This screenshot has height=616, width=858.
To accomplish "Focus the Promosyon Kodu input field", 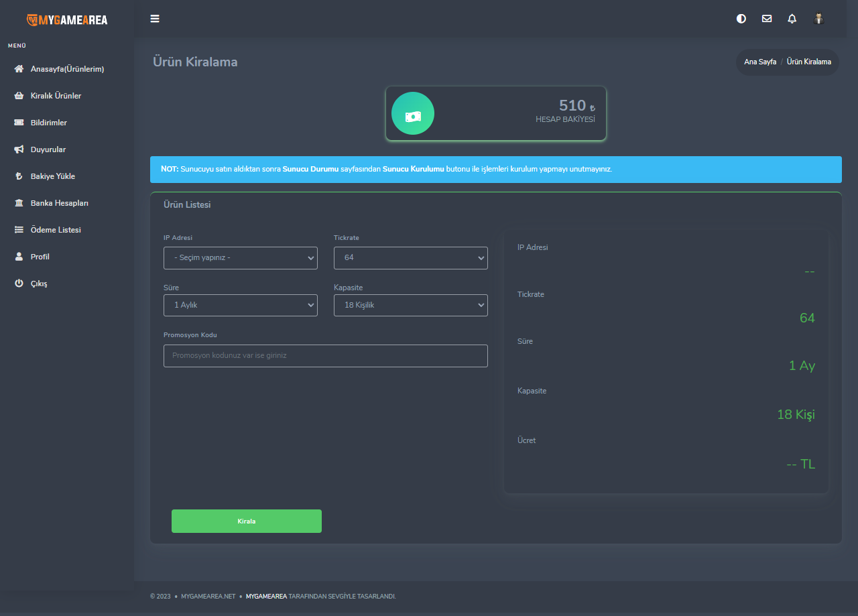I will (326, 356).
